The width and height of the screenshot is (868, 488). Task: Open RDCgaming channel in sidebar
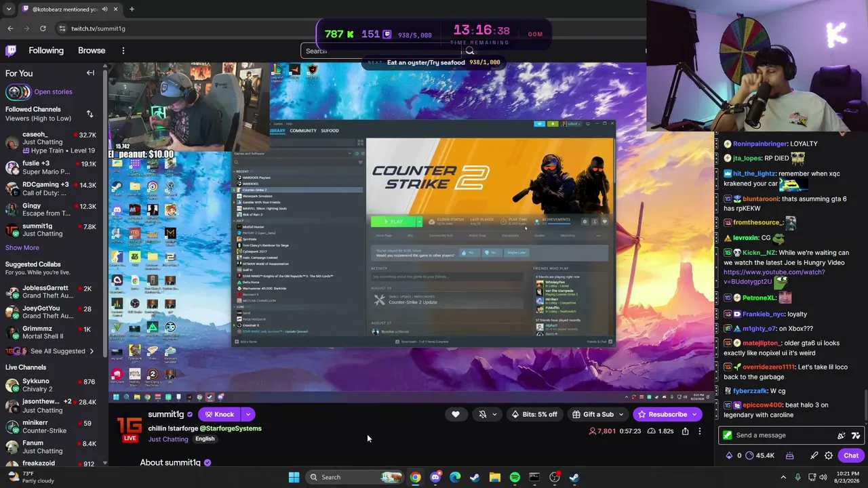[51, 188]
